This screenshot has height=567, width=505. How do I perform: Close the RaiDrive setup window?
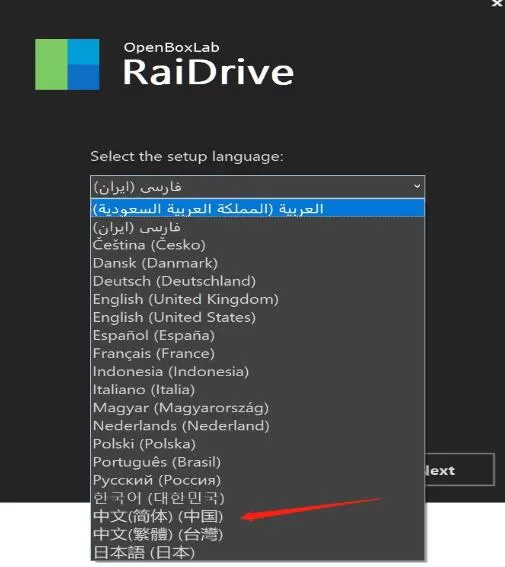[x=497, y=3]
